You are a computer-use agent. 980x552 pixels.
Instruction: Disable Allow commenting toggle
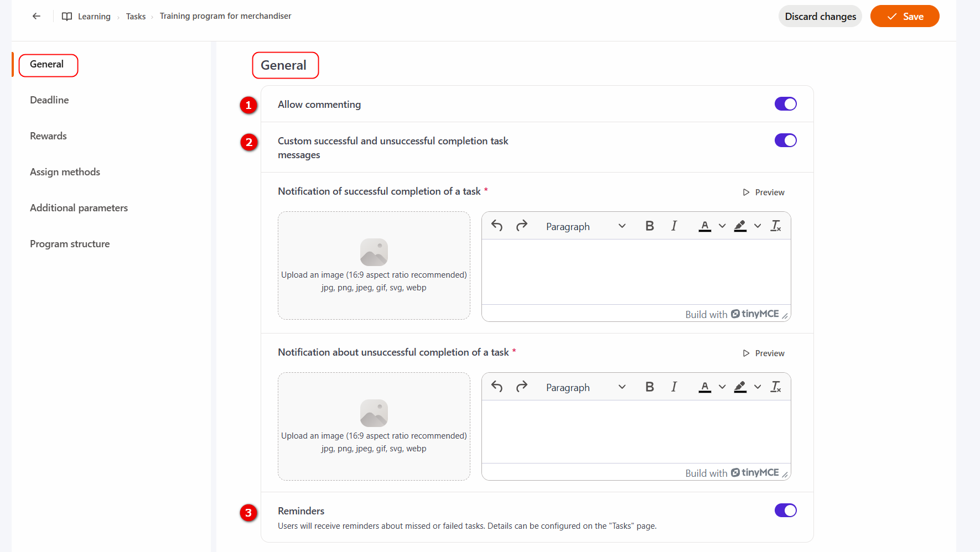point(785,104)
